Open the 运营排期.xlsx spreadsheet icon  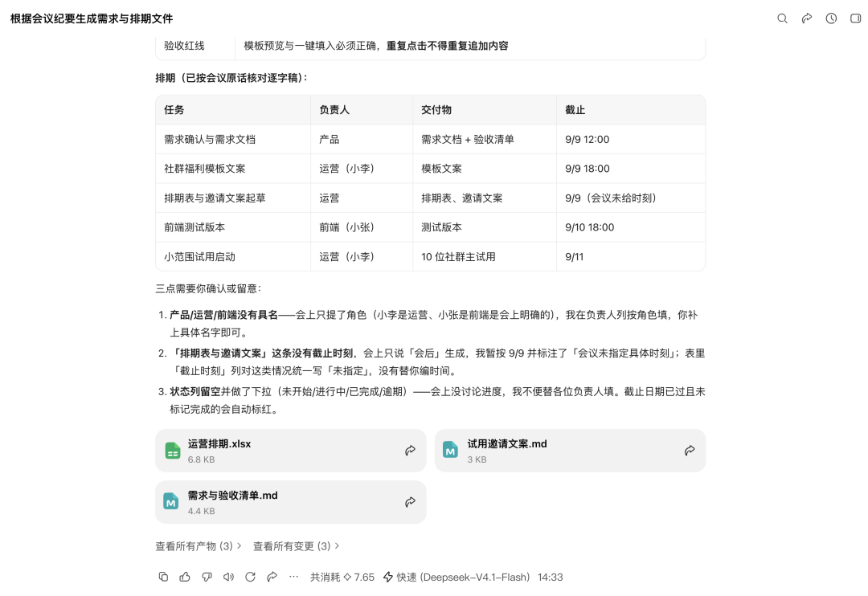(173, 451)
